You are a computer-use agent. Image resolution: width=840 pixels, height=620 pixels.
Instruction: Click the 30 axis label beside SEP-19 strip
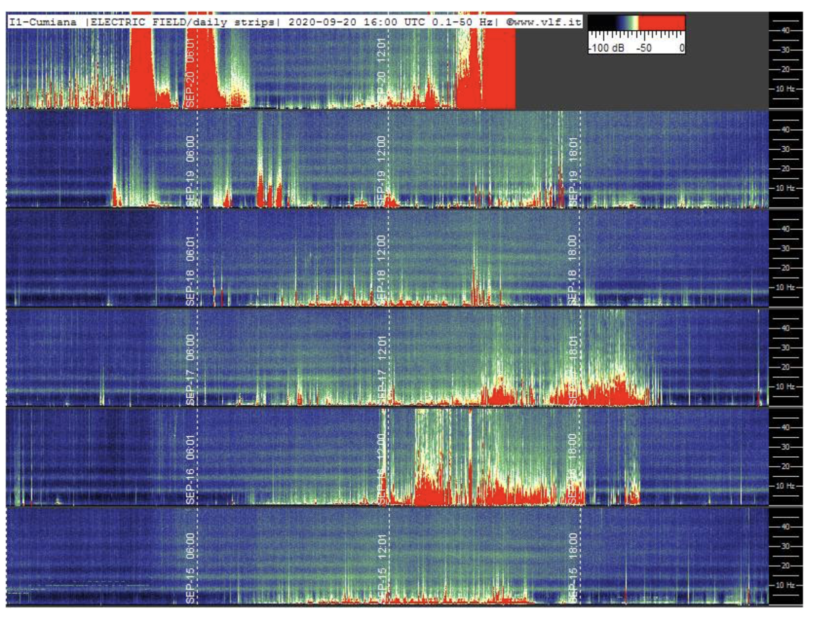pos(785,149)
